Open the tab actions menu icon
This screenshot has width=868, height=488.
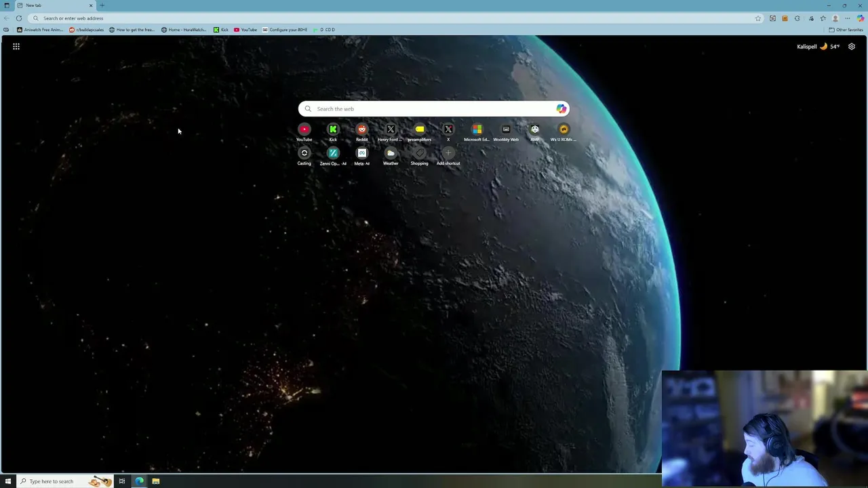click(7, 5)
